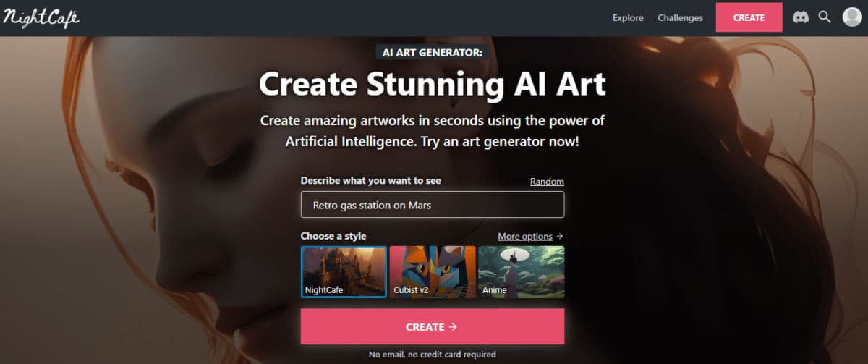The image size is (868, 364).
Task: Select the NightCafe style thumbnail
Action: (344, 272)
